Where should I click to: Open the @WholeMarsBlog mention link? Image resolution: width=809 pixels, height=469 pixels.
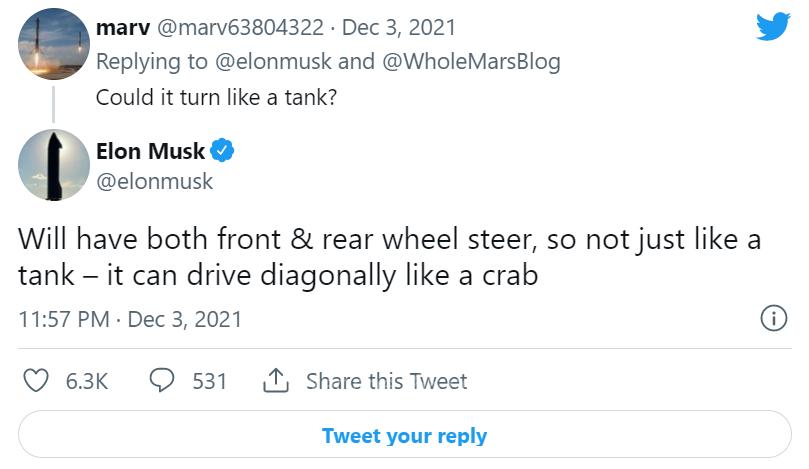tap(472, 61)
